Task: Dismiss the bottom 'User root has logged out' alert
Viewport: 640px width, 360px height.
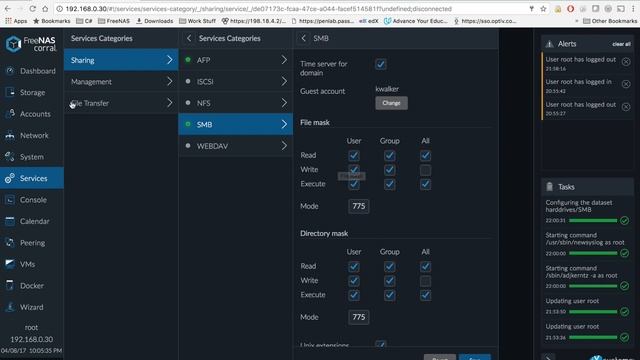Action: click(x=626, y=107)
